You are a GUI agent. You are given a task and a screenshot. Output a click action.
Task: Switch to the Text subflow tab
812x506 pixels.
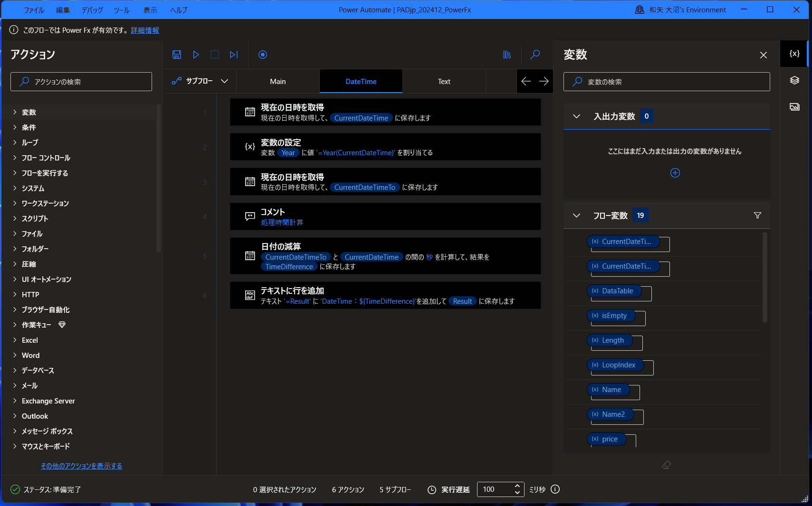coord(444,81)
